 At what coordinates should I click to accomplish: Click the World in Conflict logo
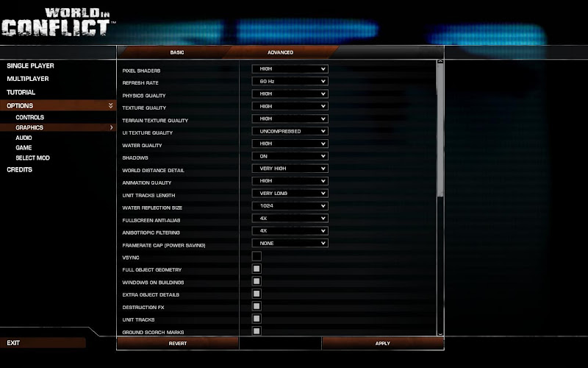coord(59,22)
